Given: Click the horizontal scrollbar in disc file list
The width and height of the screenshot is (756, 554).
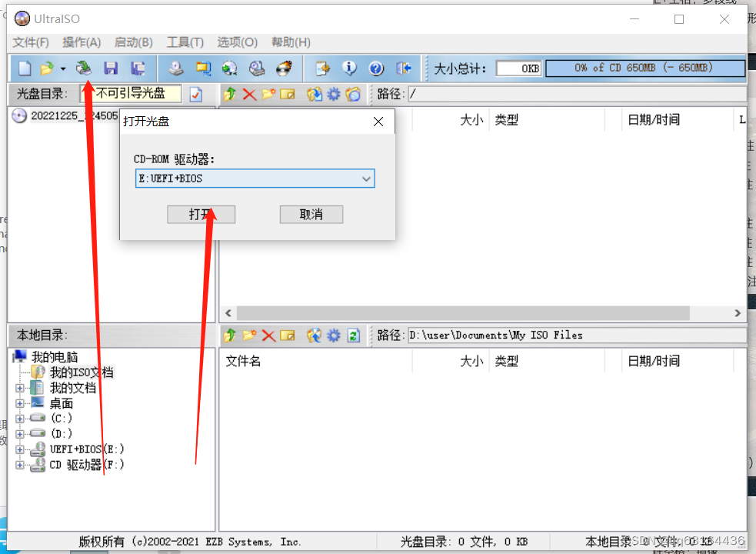Looking at the screenshot, I should [x=463, y=312].
